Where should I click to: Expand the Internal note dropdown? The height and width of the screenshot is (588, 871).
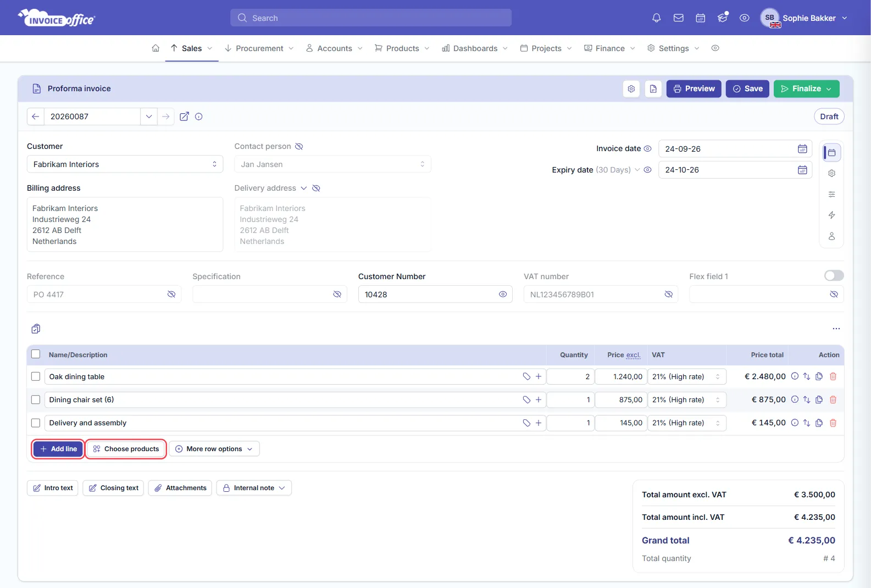[x=254, y=488]
